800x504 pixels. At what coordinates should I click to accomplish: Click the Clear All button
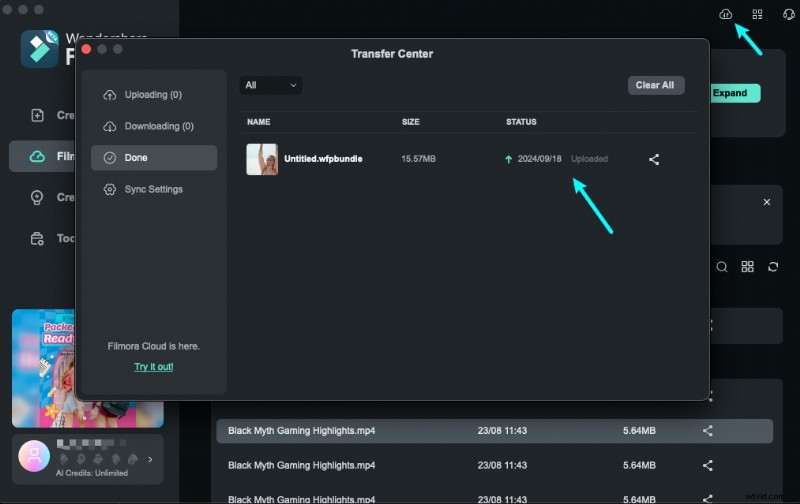pyautogui.click(x=655, y=85)
